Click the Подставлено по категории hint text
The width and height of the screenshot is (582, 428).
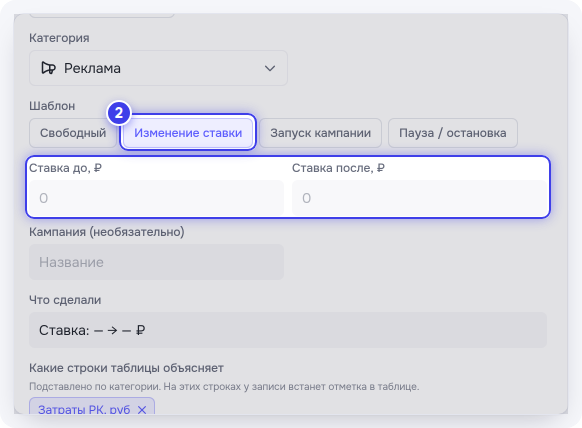click(224, 386)
